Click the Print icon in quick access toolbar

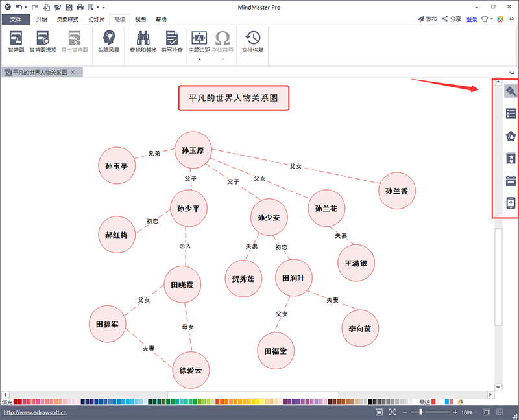click(x=80, y=7)
